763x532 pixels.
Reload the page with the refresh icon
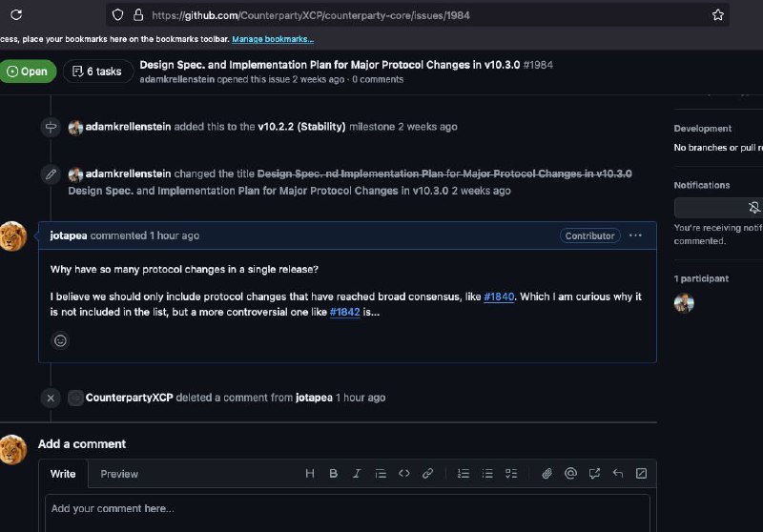click(x=16, y=14)
